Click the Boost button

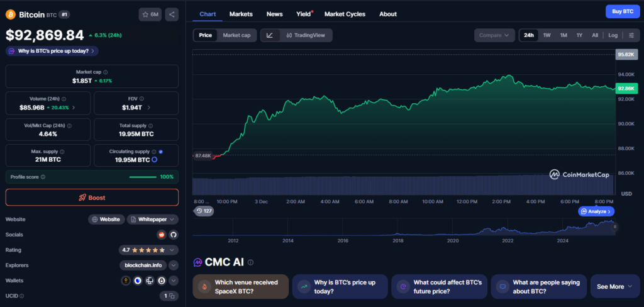[92, 198]
